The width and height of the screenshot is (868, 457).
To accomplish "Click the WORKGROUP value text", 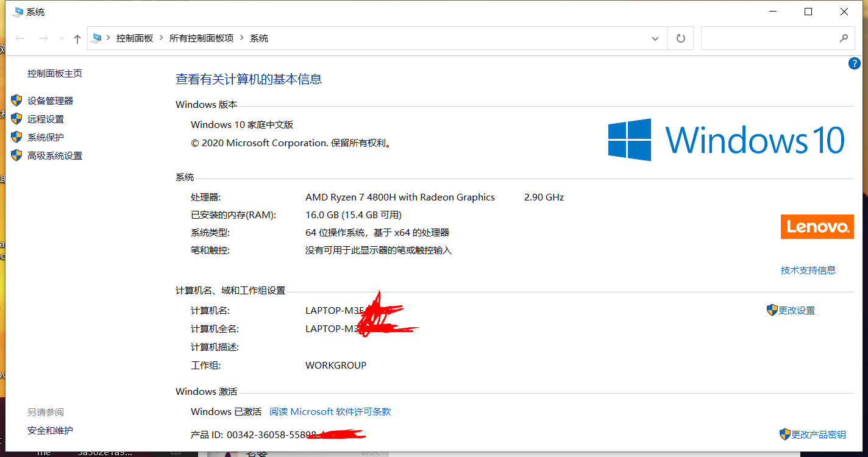I will tap(336, 366).
